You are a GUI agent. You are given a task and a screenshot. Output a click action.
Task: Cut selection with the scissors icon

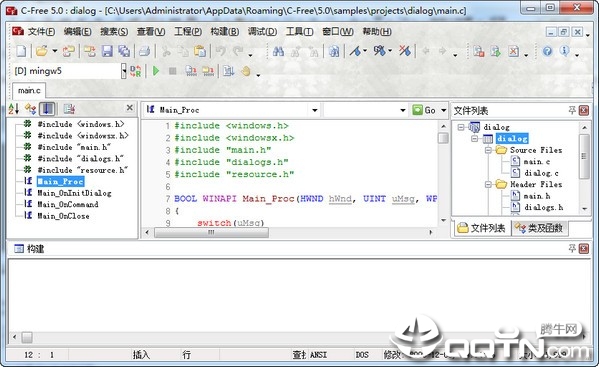click(x=166, y=51)
